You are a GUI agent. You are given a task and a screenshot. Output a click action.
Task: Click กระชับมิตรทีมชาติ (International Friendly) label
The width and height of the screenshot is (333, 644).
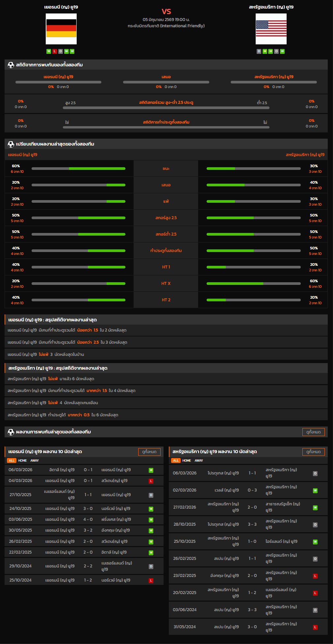click(x=166, y=26)
